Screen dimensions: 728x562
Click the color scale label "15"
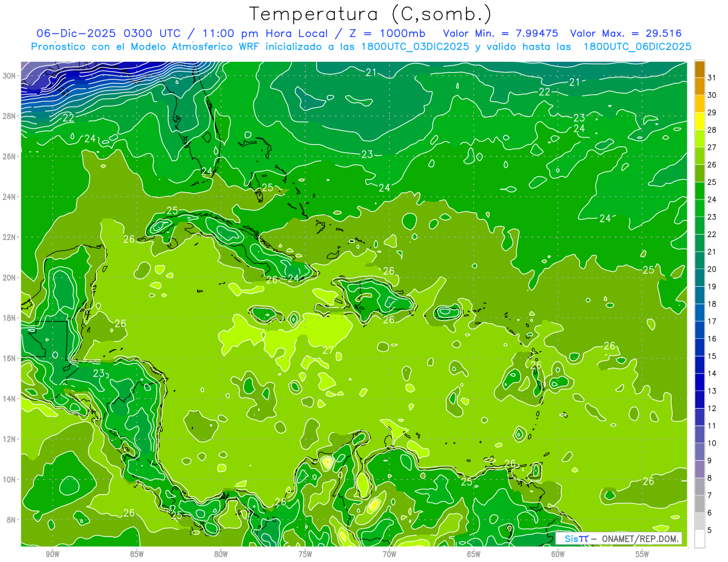click(x=712, y=356)
